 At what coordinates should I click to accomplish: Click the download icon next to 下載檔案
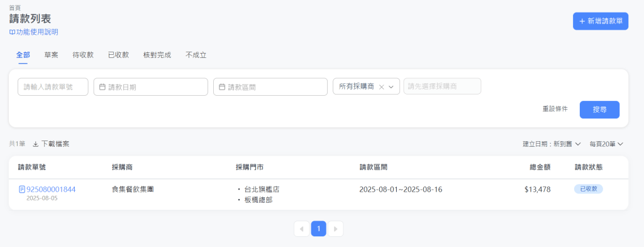(36, 144)
